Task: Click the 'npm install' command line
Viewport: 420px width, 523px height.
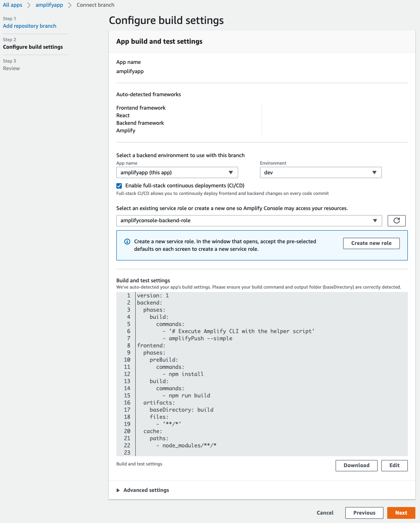Action: coord(183,374)
